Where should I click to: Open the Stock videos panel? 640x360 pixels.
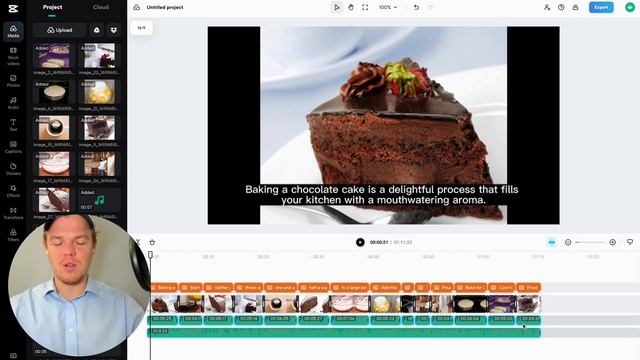point(13,57)
